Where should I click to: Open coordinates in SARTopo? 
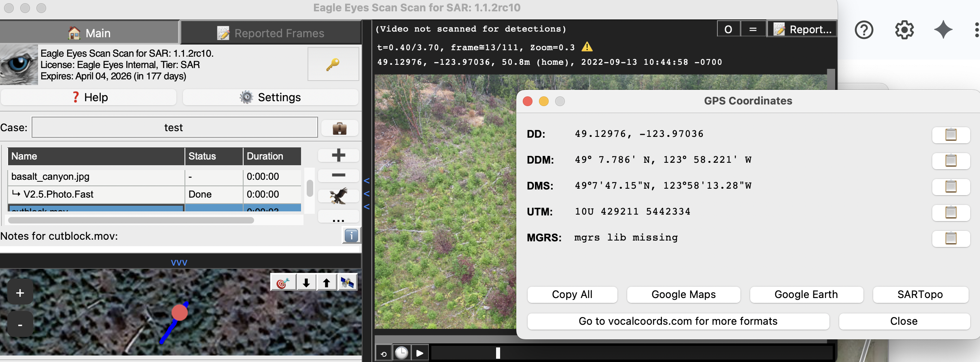[921, 295]
